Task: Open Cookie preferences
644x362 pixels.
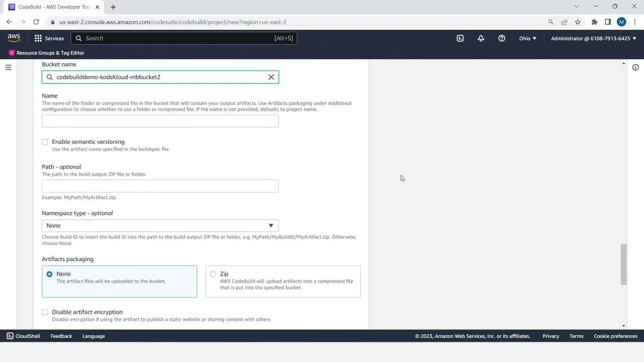Action: (615, 336)
